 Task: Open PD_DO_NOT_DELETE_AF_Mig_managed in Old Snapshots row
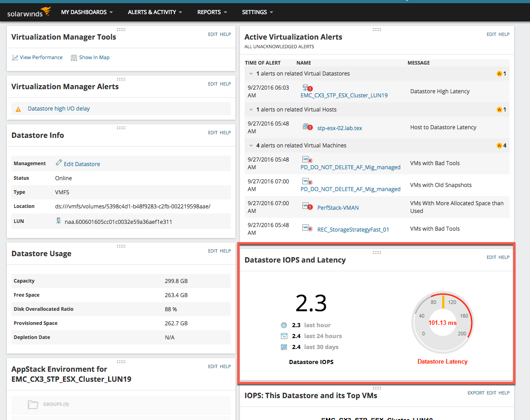click(x=351, y=189)
